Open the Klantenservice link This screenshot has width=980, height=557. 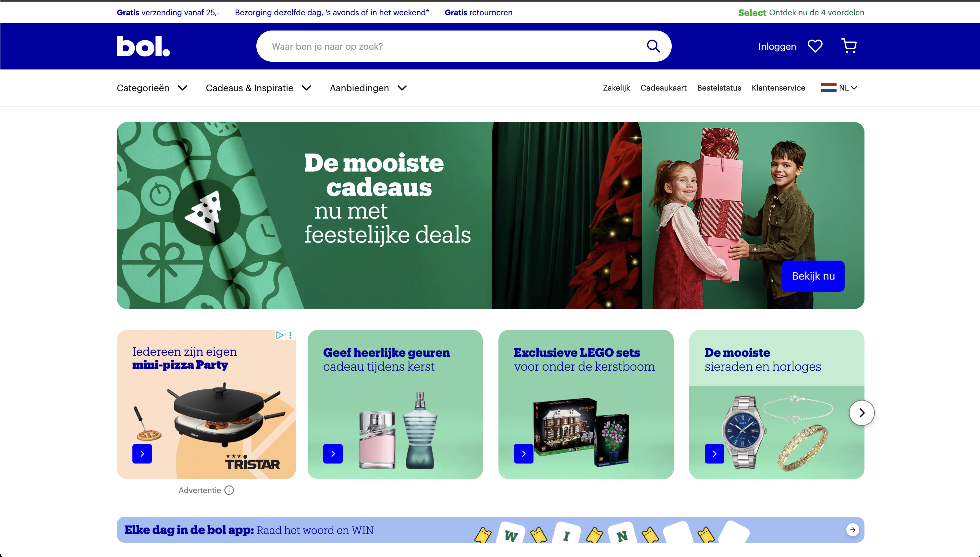[778, 88]
